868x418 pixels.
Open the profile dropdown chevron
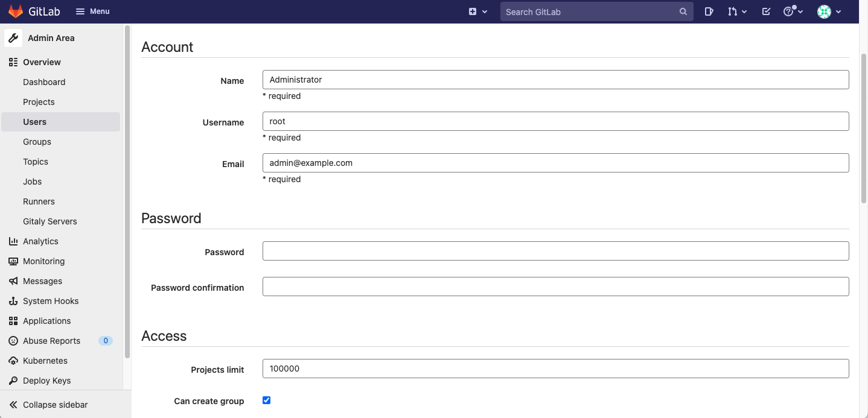839,11
